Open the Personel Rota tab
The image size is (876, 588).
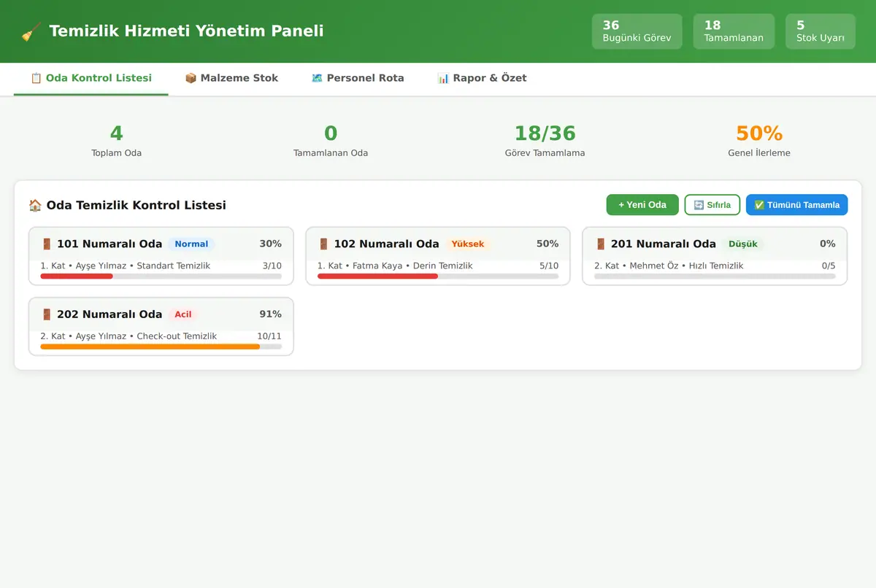358,78
